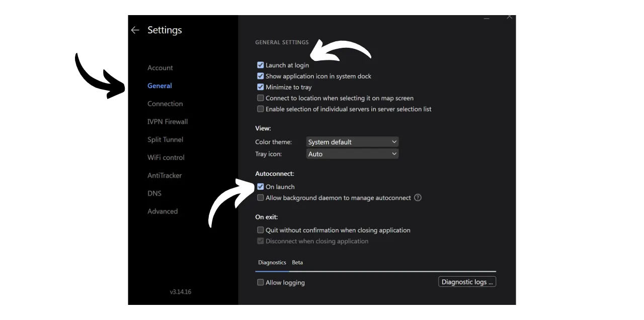
Task: Click the Settings title text
Action: coord(165,30)
